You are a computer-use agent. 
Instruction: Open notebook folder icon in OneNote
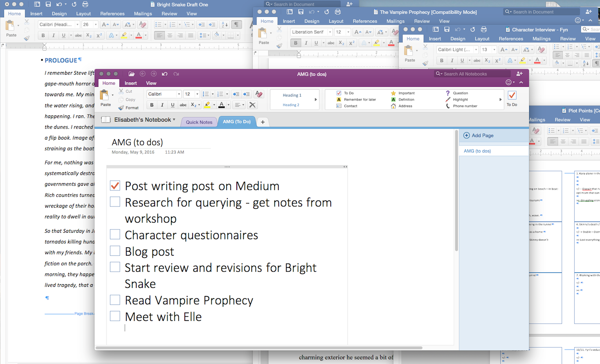tap(132, 74)
